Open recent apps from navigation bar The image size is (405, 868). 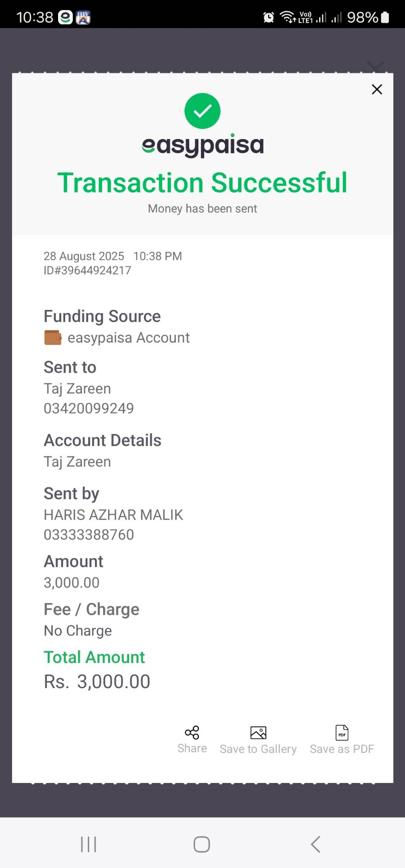[89, 844]
